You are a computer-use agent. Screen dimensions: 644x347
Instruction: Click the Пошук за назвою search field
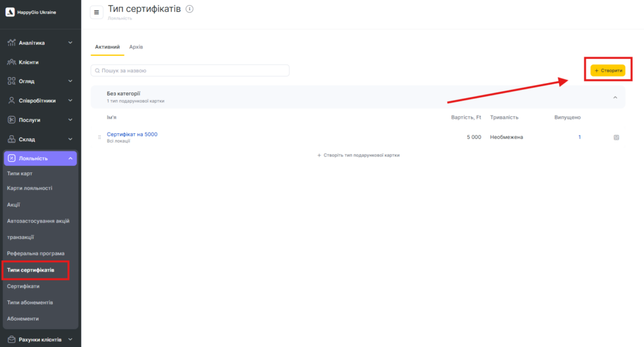point(190,71)
